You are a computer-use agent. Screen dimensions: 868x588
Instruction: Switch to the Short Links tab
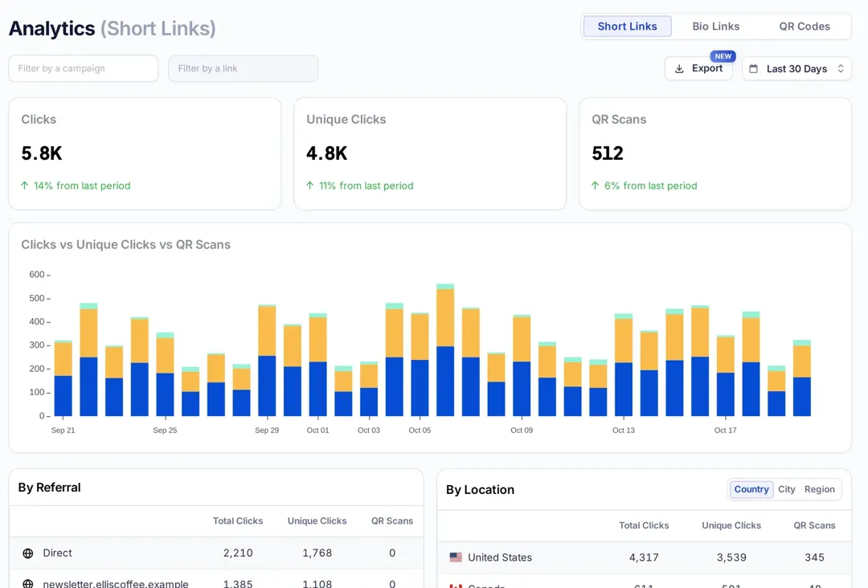coord(627,26)
